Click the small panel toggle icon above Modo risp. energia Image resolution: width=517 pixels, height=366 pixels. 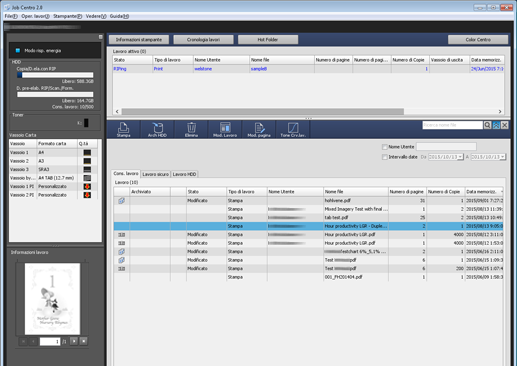(x=101, y=37)
